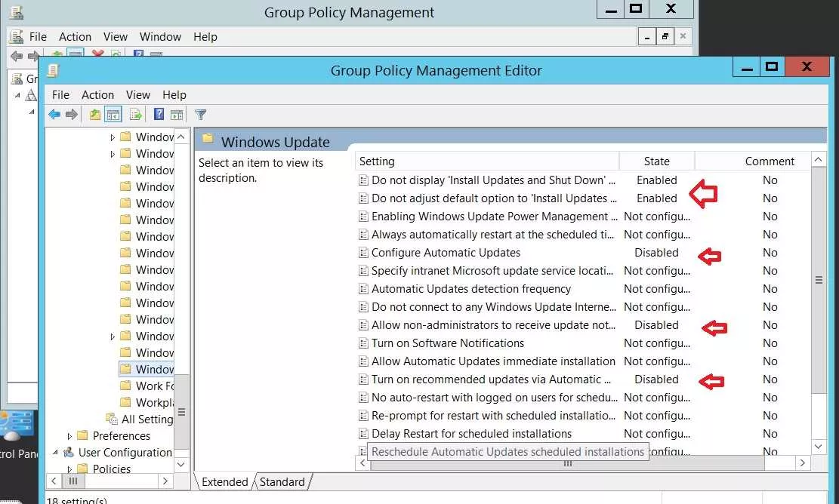Click the red X delete icon in Group Policy Management
The width and height of the screenshot is (839, 504).
click(97, 54)
